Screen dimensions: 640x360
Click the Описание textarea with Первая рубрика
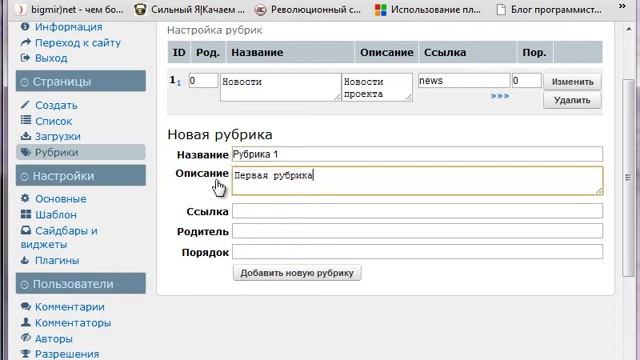click(417, 180)
